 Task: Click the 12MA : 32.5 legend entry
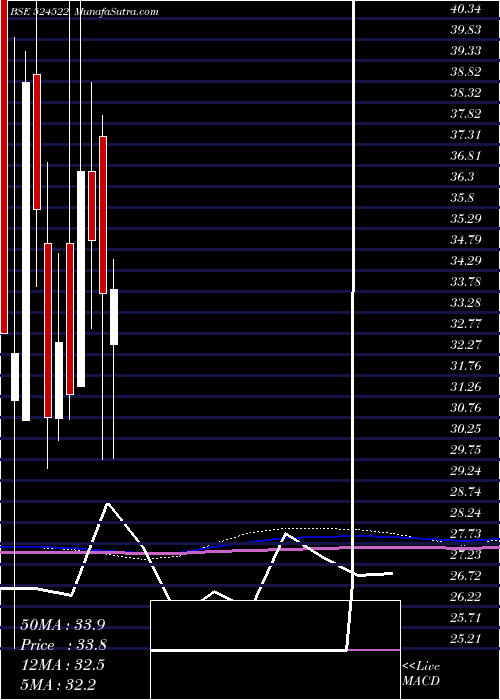63,665
